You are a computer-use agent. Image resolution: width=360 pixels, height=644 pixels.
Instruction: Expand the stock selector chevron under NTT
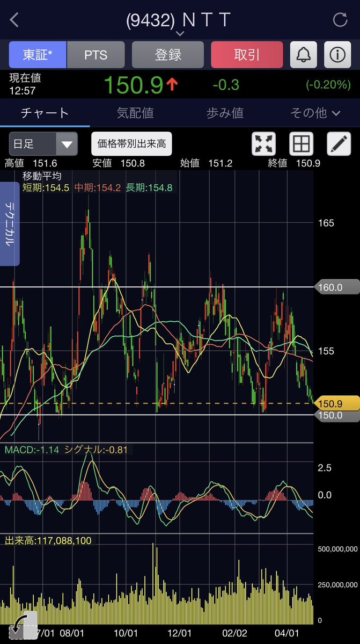pos(180,33)
